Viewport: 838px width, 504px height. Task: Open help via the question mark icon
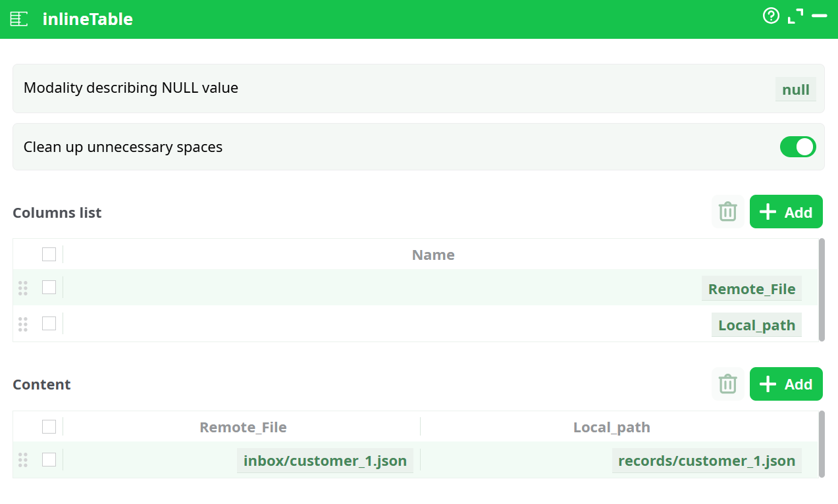tap(771, 15)
